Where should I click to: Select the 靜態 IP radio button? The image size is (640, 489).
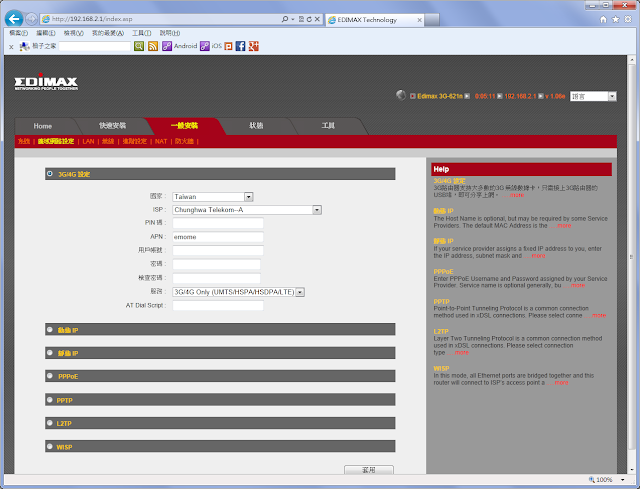point(50,353)
